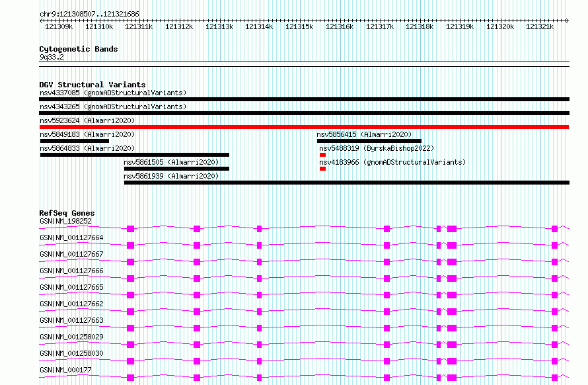The height and width of the screenshot is (385, 588).
Task: Click nsv5856415 (Almarri2020) label
Action: pos(364,134)
